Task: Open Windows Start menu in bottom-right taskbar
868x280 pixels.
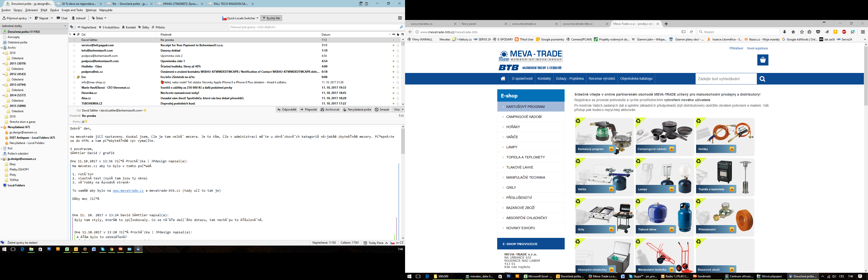Action: tap(409, 276)
